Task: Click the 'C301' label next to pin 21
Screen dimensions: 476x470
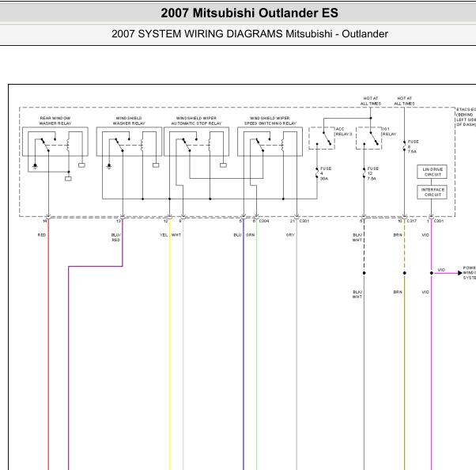Action: (x=304, y=221)
